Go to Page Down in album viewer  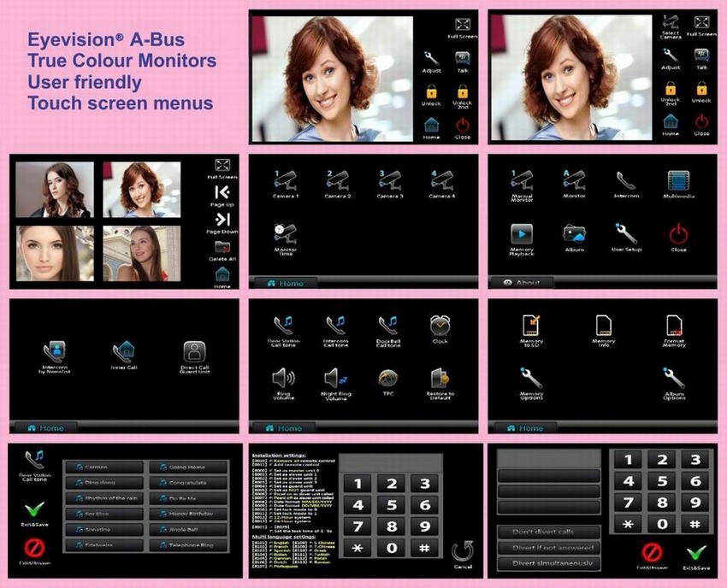coord(222,219)
